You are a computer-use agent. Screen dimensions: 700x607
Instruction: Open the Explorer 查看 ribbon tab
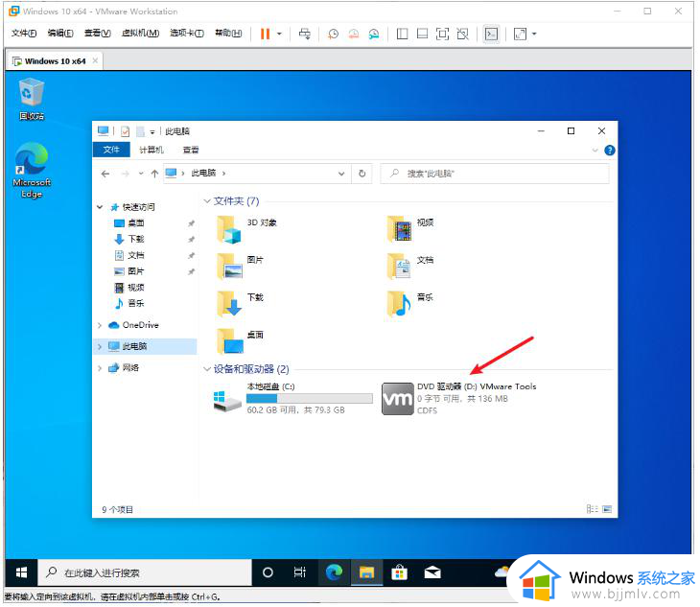pyautogui.click(x=191, y=150)
